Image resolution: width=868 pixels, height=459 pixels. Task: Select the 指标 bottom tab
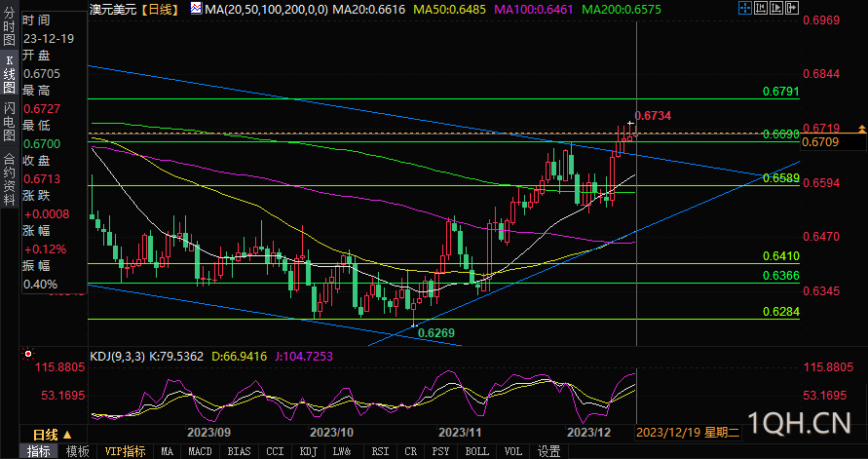(x=38, y=451)
